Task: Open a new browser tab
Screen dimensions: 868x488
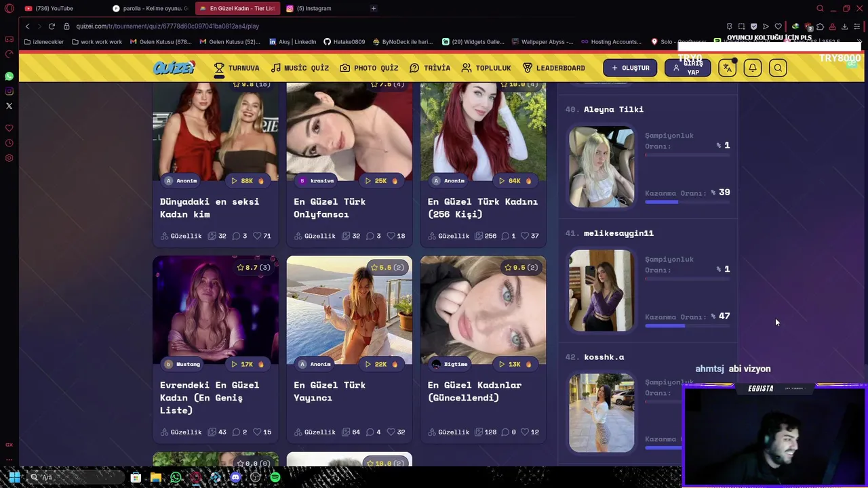Action: point(374,8)
